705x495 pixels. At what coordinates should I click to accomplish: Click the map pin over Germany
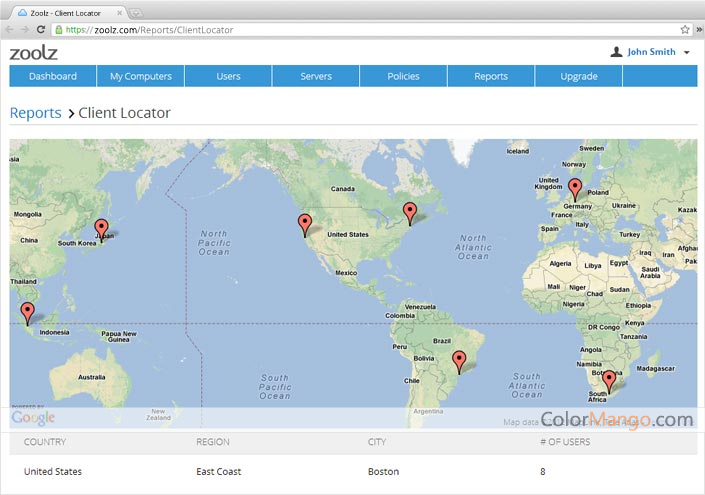tap(575, 190)
